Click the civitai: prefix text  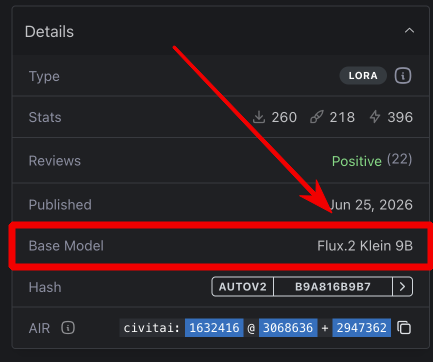[152, 328]
